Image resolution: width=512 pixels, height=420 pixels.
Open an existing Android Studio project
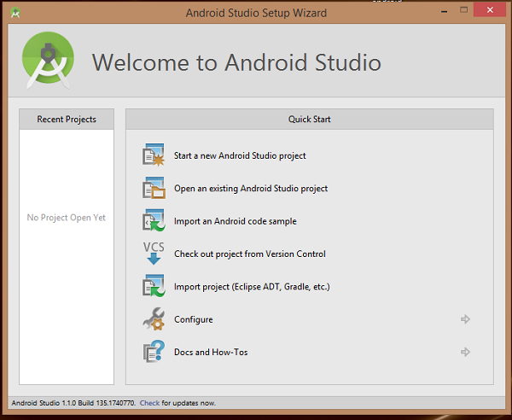[x=251, y=189]
